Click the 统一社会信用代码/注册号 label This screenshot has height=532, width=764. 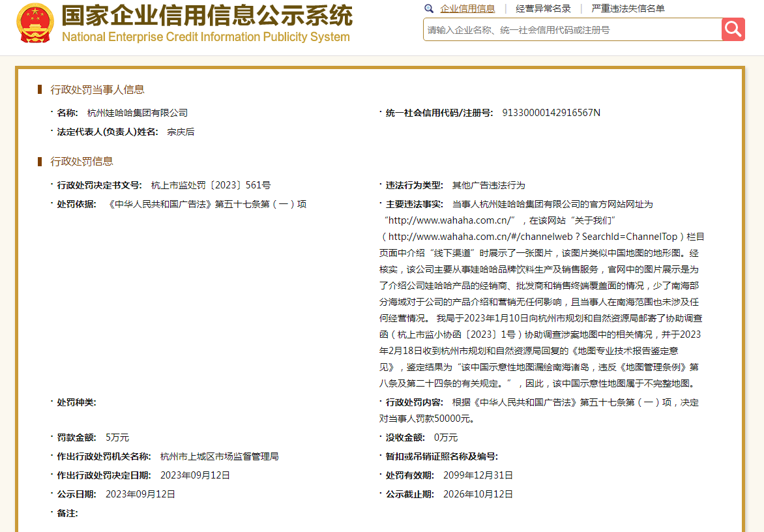(439, 113)
